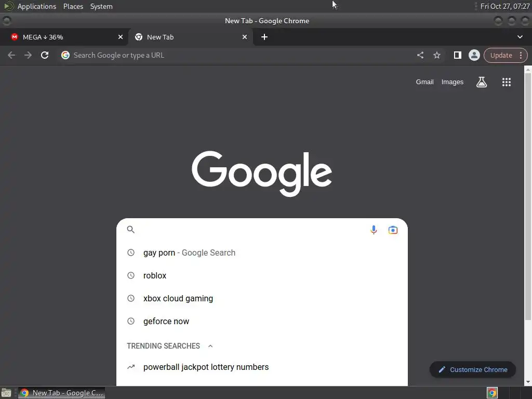Bookmark this tab with the star icon
The width and height of the screenshot is (532, 399).
[436, 55]
